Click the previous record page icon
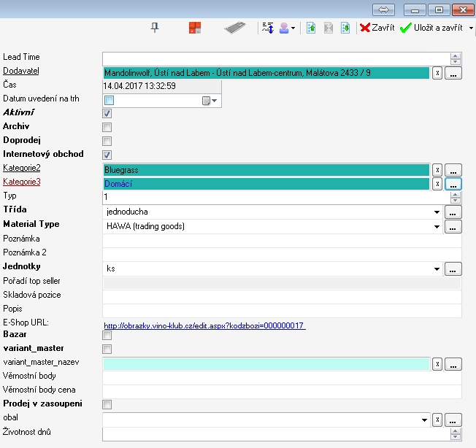The image size is (476, 448). (311, 28)
